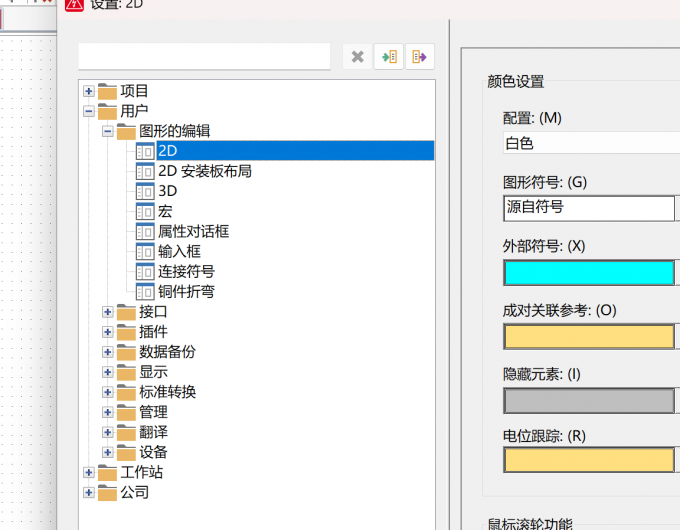Select the 属性对话框 tree item
The width and height of the screenshot is (680, 530).
point(193,231)
